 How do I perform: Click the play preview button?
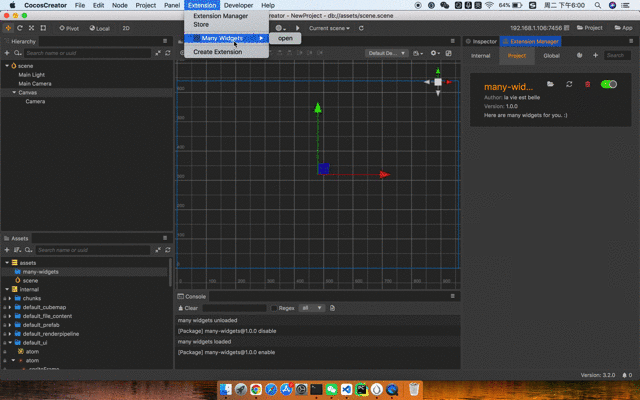(298, 28)
